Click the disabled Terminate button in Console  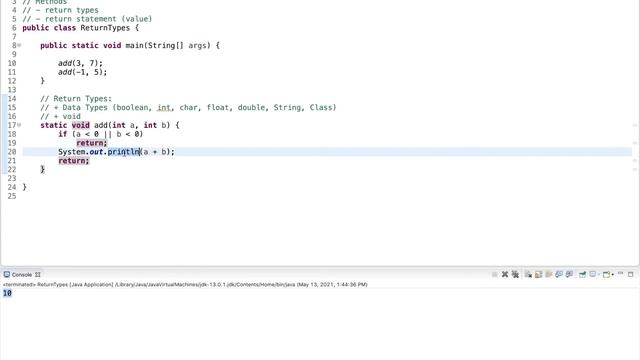[495, 275]
